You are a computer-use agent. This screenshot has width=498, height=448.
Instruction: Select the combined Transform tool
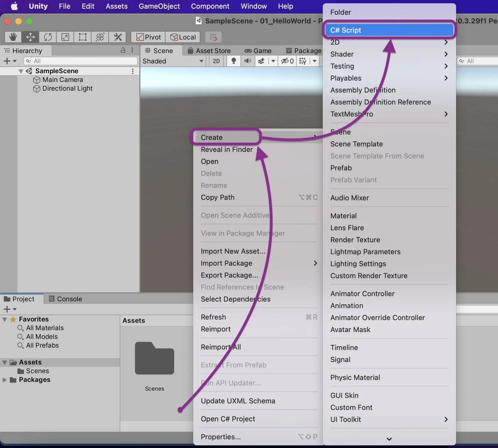pyautogui.click(x=100, y=37)
